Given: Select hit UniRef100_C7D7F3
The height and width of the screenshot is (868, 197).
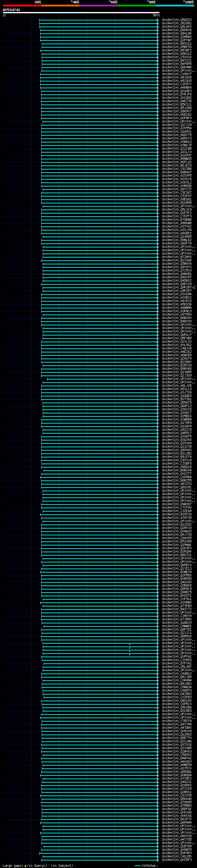Looking at the screenshot, I should coord(177,216).
